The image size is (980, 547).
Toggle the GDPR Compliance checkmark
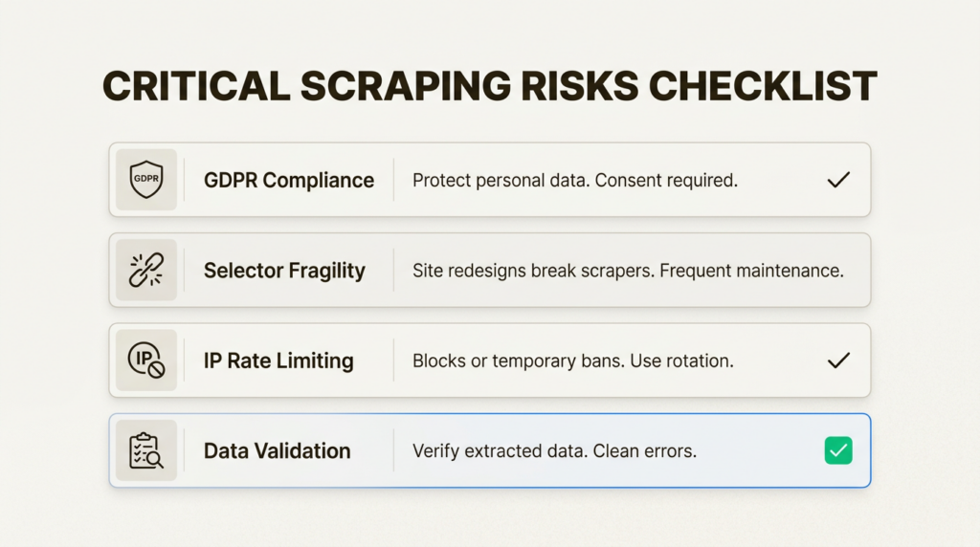pos(838,180)
